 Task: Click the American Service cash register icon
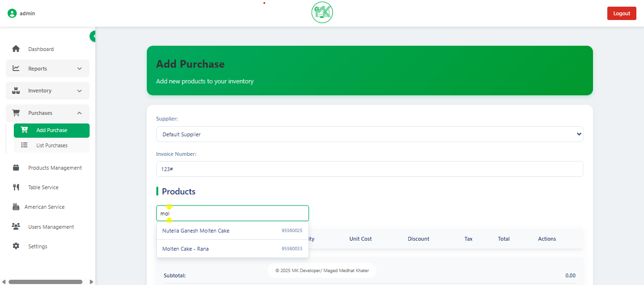point(15,207)
